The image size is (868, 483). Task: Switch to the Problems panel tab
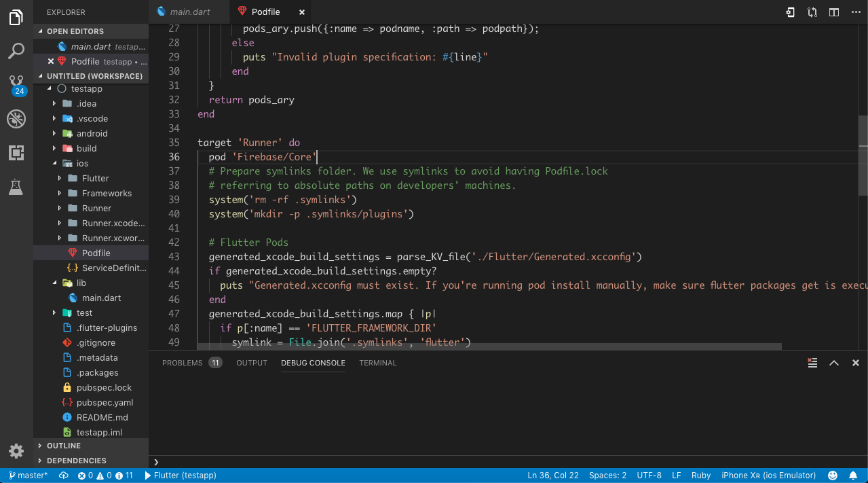(192, 363)
